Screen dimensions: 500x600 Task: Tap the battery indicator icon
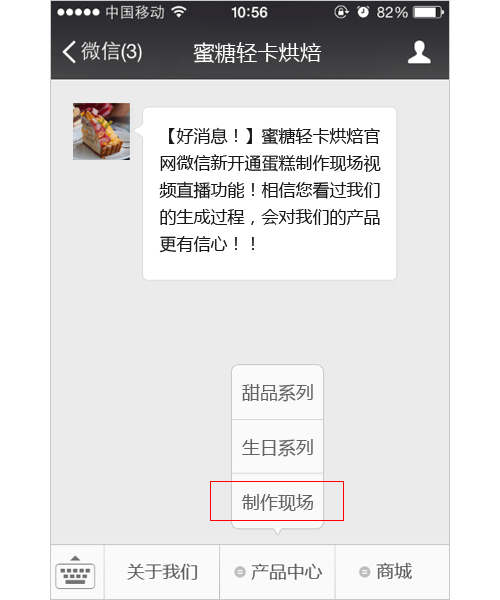[x=428, y=12]
